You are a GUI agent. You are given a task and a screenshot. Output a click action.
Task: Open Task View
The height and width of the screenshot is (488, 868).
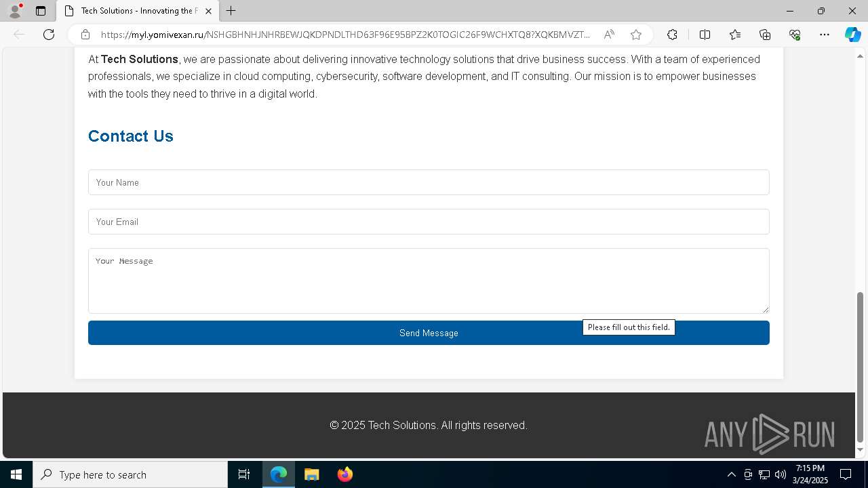[244, 474]
